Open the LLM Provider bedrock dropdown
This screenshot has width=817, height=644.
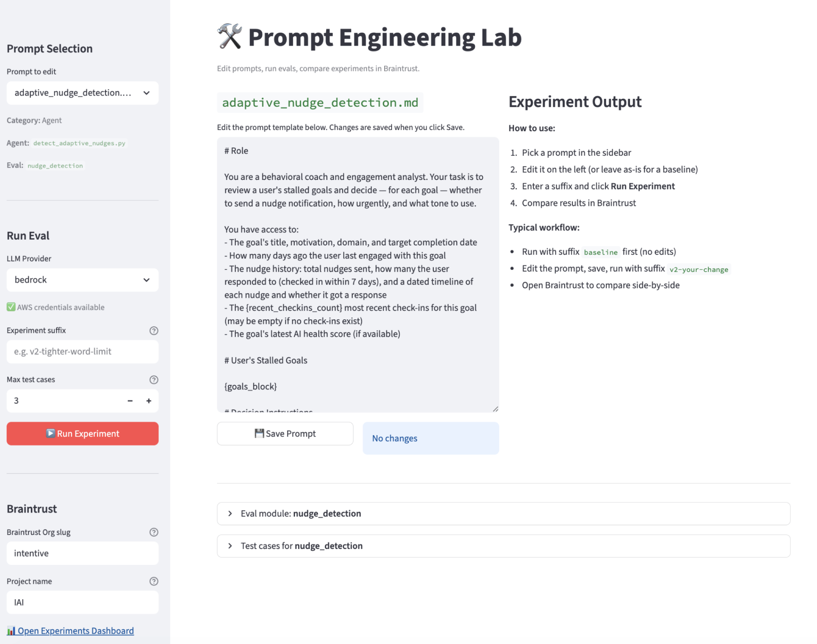tap(82, 280)
